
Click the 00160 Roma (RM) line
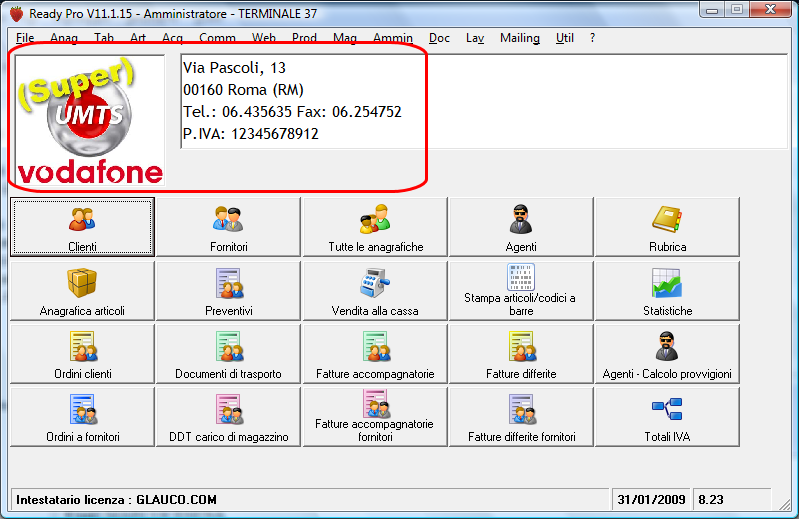(244, 90)
